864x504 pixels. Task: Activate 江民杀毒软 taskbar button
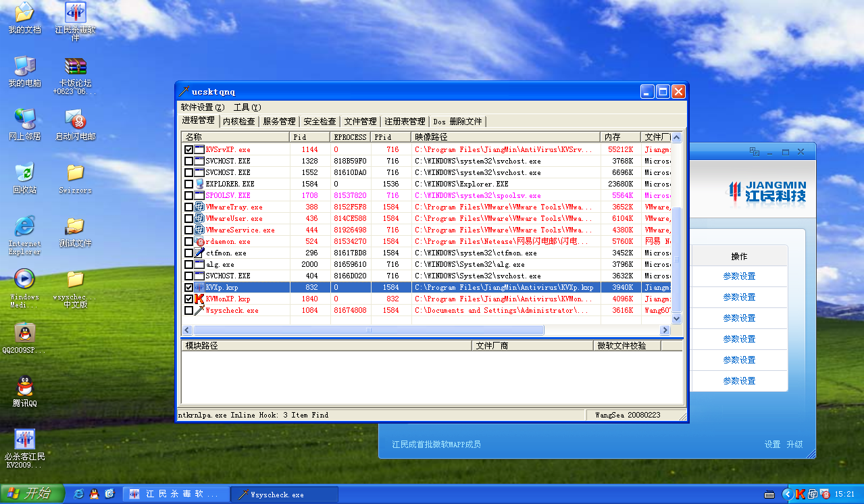pyautogui.click(x=177, y=495)
